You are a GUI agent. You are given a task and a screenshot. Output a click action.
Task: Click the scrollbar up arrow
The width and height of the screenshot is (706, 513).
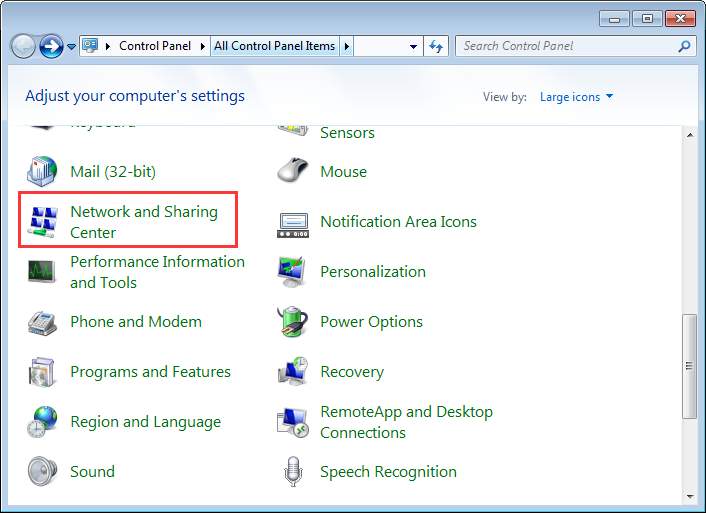tap(690, 135)
